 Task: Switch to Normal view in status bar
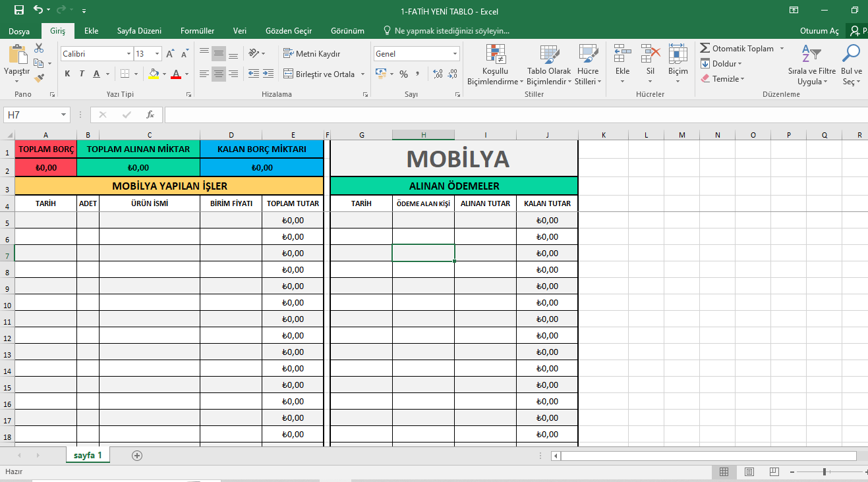tap(724, 471)
